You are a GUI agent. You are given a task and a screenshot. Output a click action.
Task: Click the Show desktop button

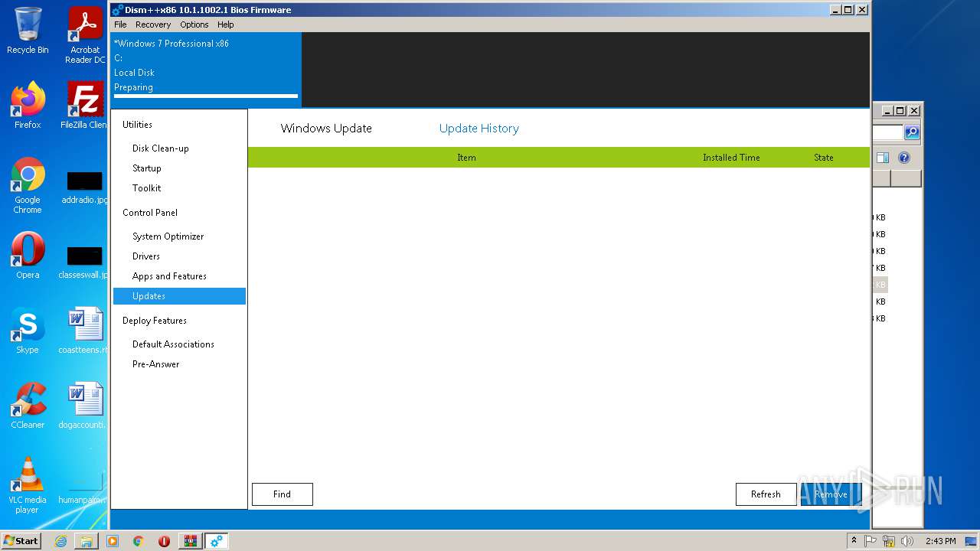pos(972,541)
